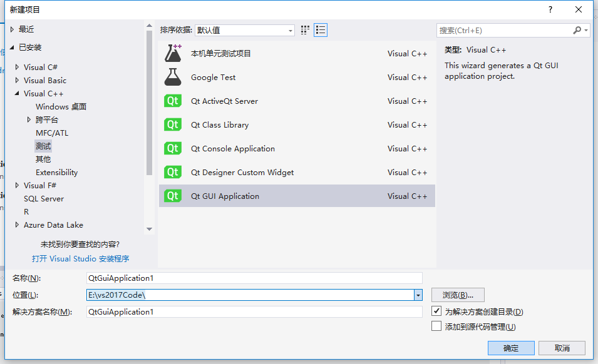Image resolution: width=598 pixels, height=364 pixels.
Task: Open Visual Studio installer link
Action: (81, 258)
